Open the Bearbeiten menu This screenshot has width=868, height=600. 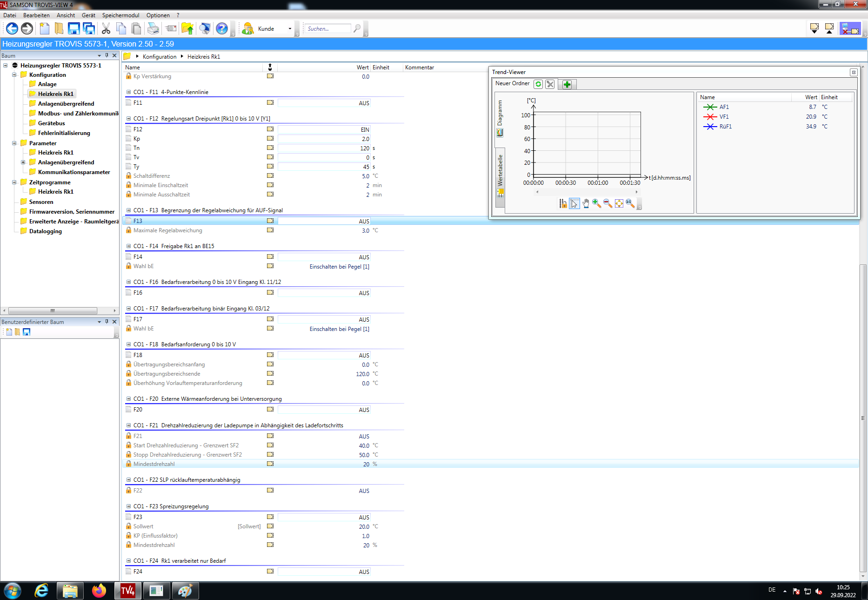click(36, 15)
